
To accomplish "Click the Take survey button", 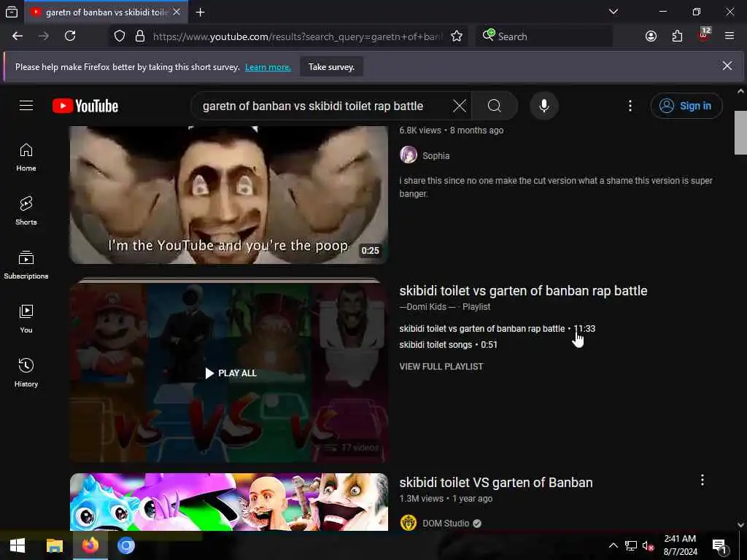I will [331, 66].
